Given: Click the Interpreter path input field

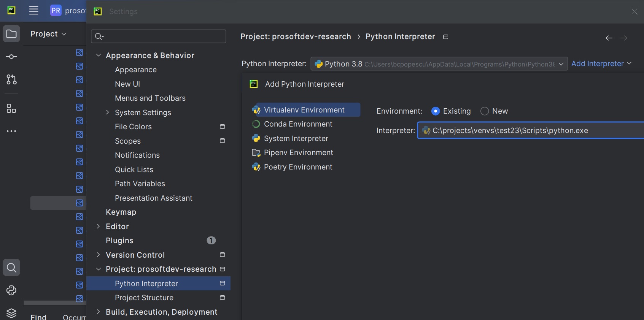Looking at the screenshot, I should pyautogui.click(x=531, y=130).
